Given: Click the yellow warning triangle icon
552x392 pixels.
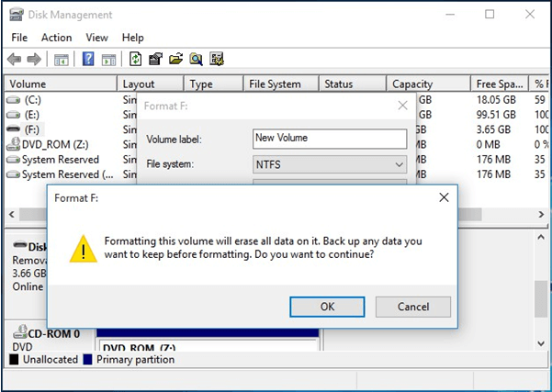Looking at the screenshot, I should coord(84,249).
